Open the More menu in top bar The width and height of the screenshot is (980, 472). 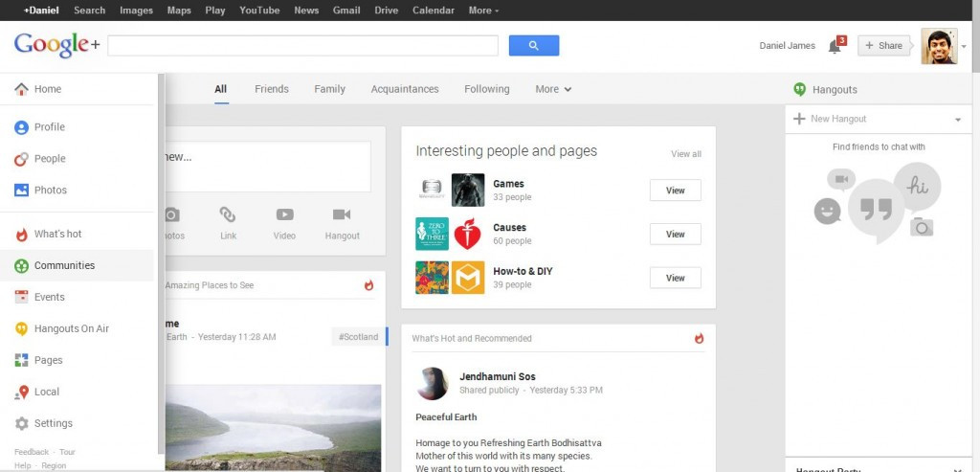click(483, 11)
